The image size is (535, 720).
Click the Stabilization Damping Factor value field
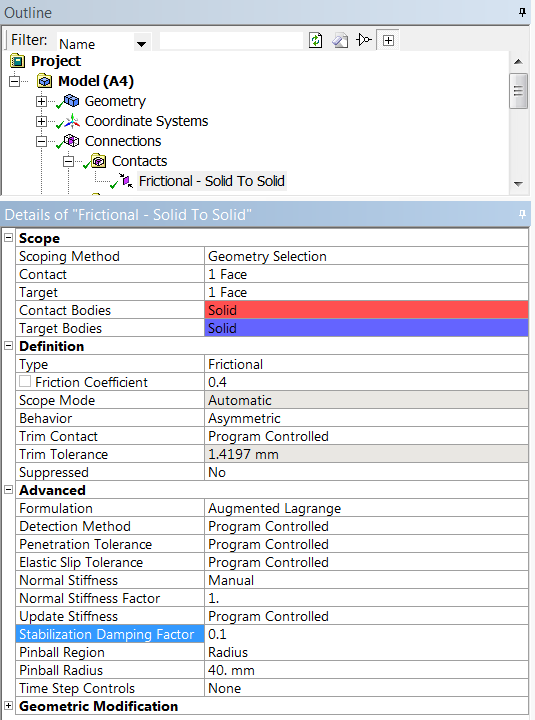tap(366, 634)
